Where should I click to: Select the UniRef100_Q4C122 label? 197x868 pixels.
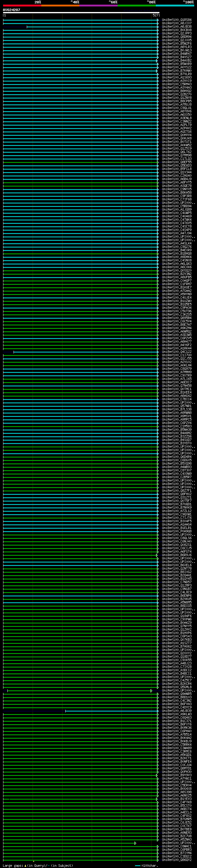[x=176, y=352]
